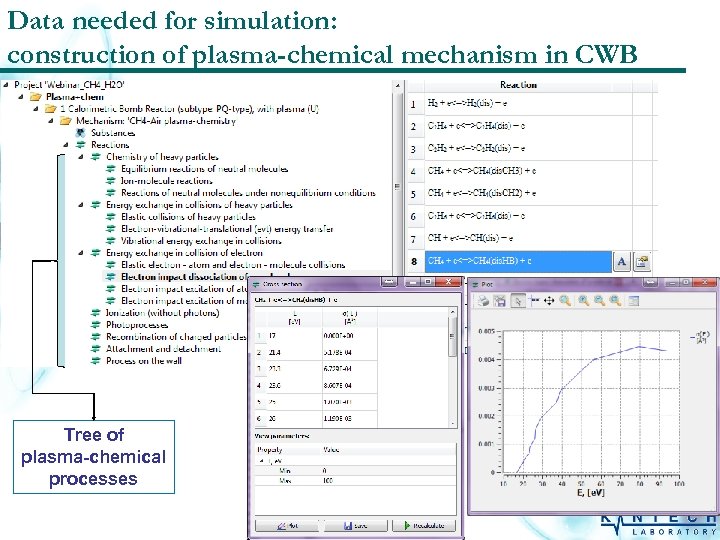Click energy cell 21.4 in cross section table
Viewport: 720px width, 540px height.
(x=295, y=352)
